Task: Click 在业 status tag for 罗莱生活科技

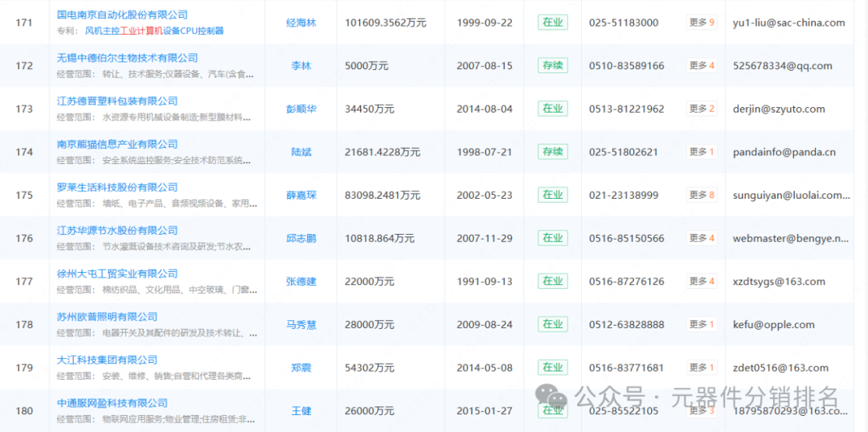Action: (x=552, y=195)
